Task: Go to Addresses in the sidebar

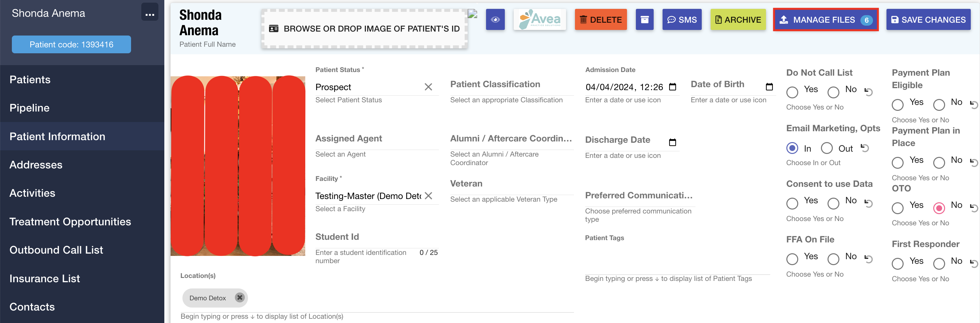Action: [36, 164]
